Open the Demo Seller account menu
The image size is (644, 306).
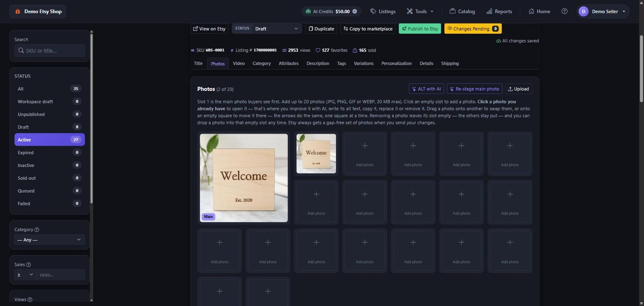[x=603, y=12]
